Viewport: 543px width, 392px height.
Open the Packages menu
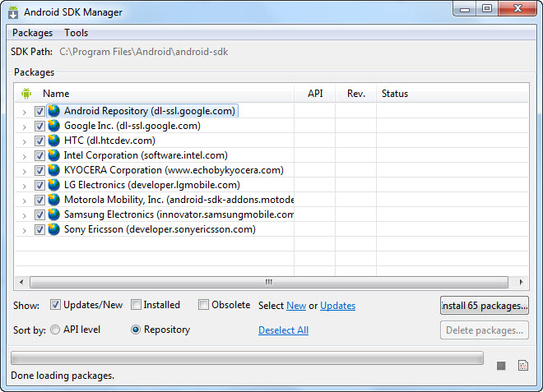coord(33,33)
